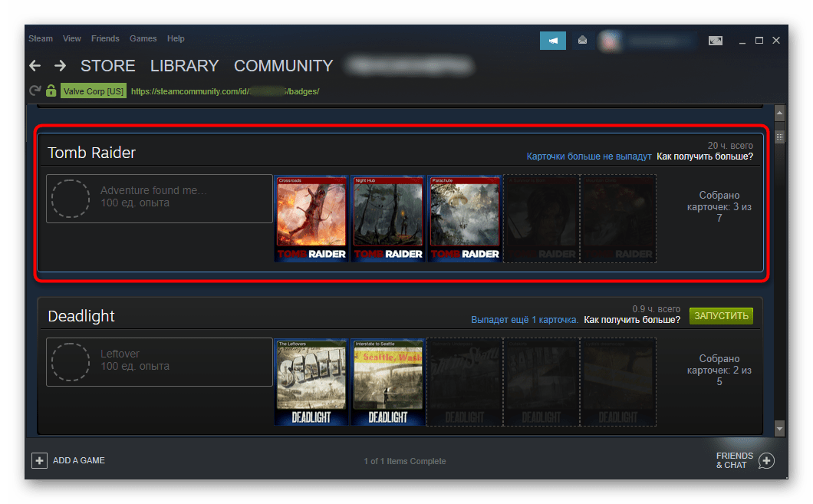Image resolution: width=813 pixels, height=504 pixels.
Task: Open FRIENDS & CHAT
Action: (x=735, y=460)
